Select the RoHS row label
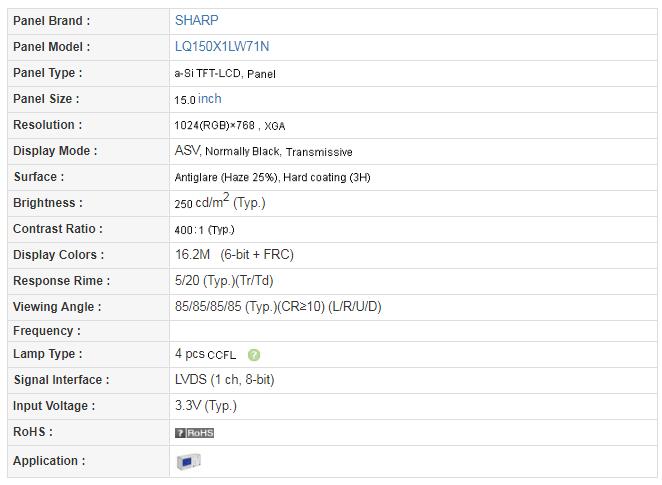Viewport: 662px width, 485px height. (33, 432)
